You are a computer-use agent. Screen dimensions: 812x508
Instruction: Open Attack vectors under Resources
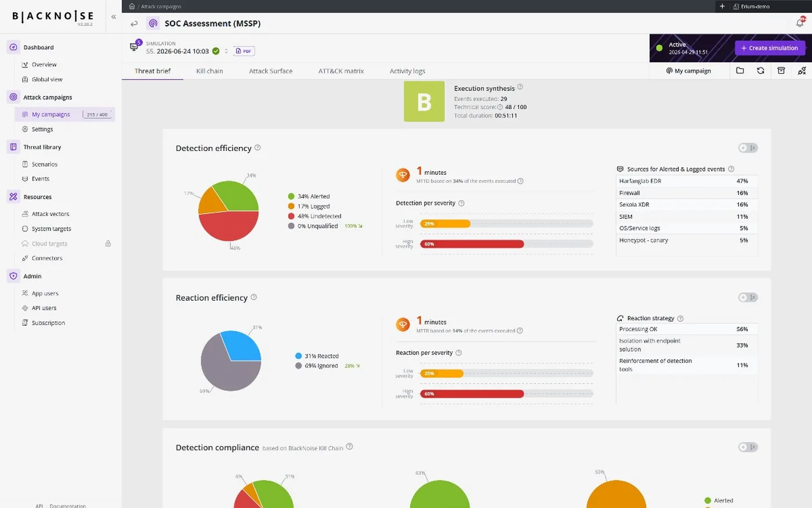pos(50,214)
